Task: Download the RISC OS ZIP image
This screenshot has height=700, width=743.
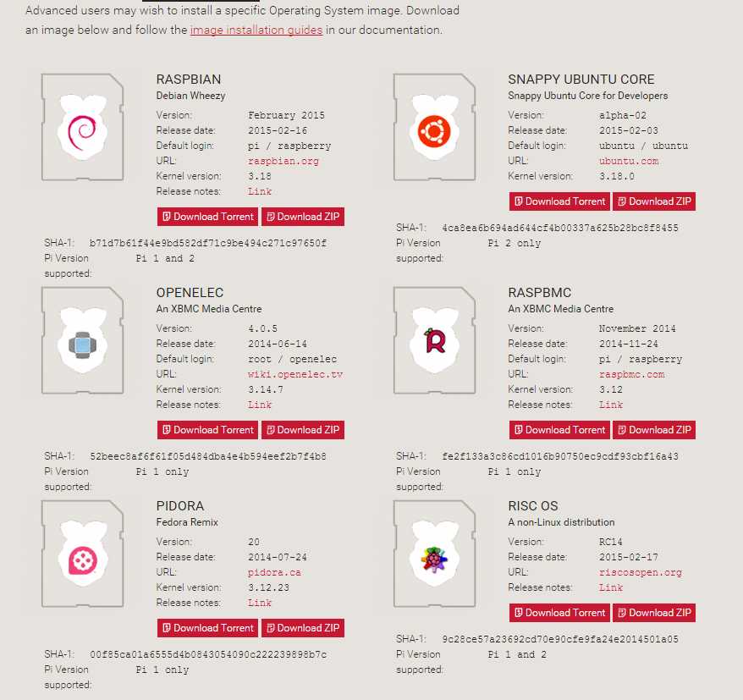Action: 654,613
